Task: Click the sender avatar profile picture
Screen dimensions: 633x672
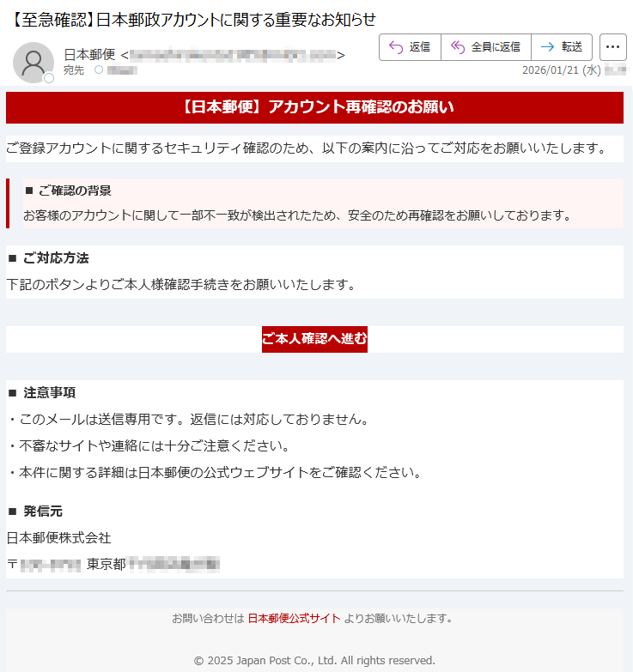Action: (x=33, y=62)
